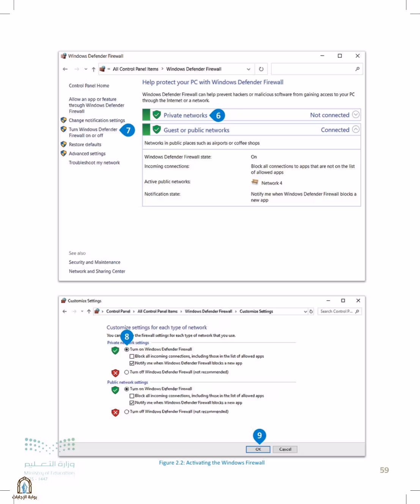Click Up arrow in Windows Defender Firewall window
The width and height of the screenshot is (420, 504).
click(93, 69)
